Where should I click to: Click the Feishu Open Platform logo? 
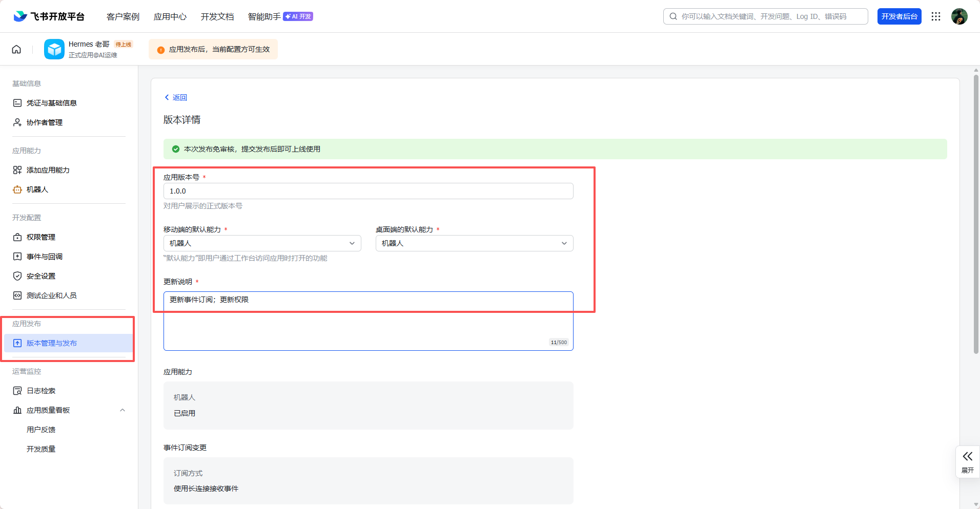click(x=49, y=16)
